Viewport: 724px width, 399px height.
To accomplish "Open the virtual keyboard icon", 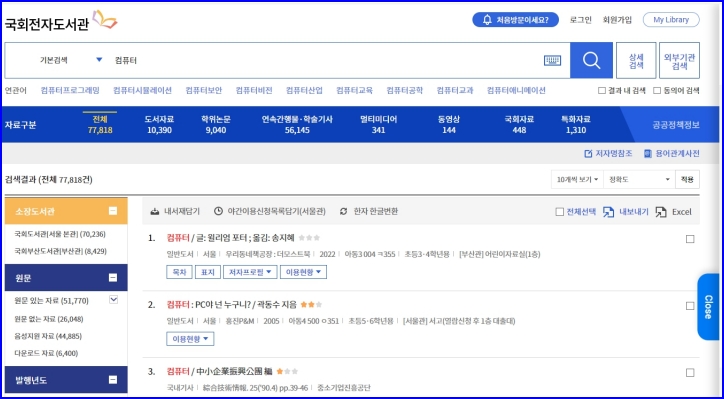I will click(x=552, y=60).
